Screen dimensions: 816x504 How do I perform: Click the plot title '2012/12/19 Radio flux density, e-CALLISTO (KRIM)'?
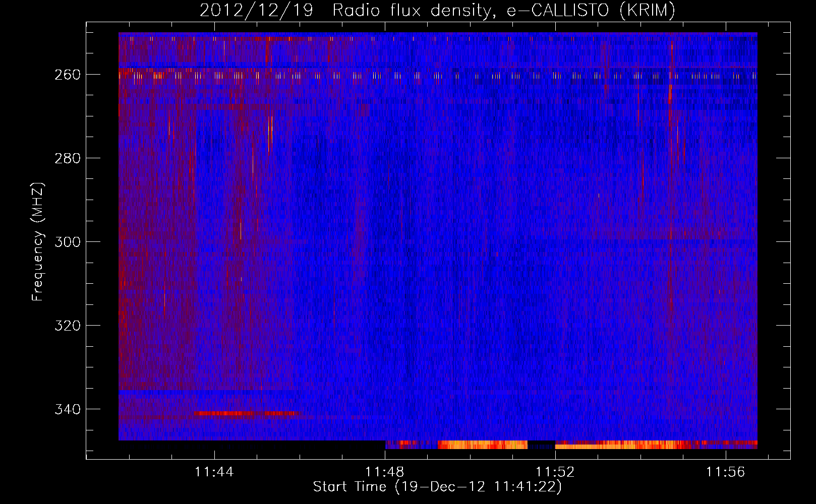coord(437,11)
